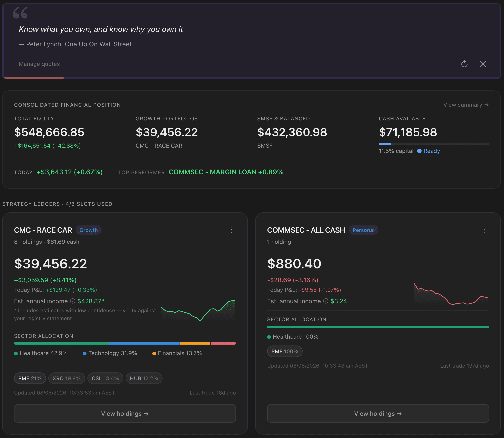This screenshot has width=504, height=438.
Task: Open CMC - RACE CAR options menu
Action: [x=232, y=230]
